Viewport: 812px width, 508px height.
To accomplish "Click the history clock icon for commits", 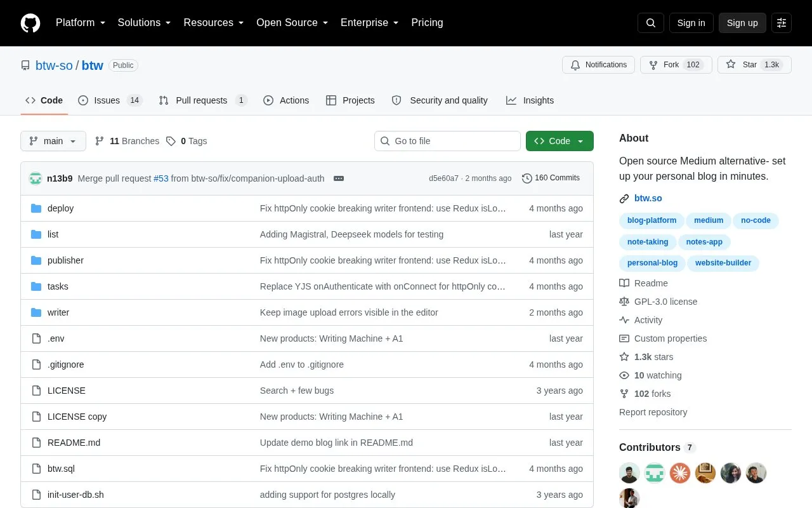I will coord(527,178).
